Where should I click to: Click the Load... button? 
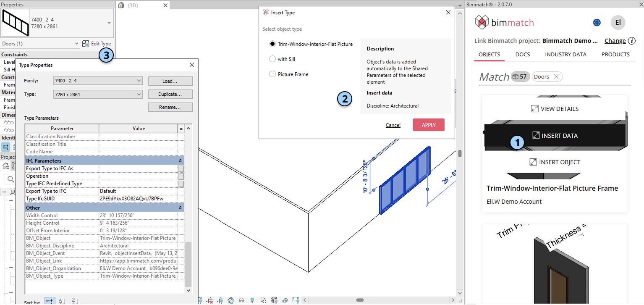point(170,81)
